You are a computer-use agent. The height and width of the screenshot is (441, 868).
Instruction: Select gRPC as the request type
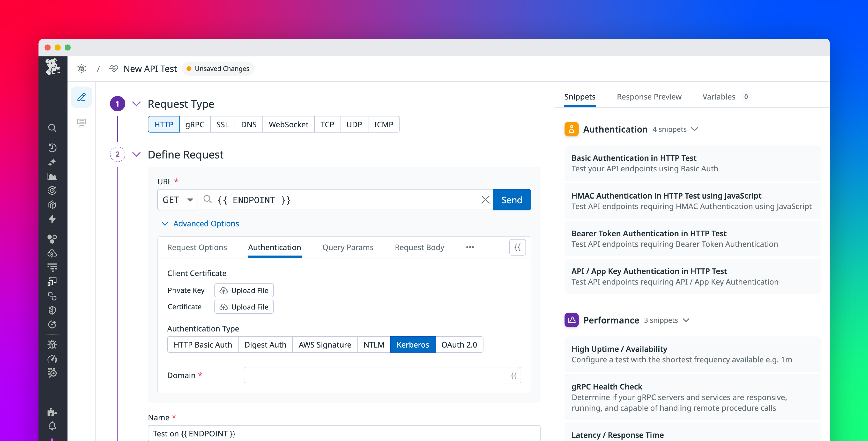tap(195, 124)
